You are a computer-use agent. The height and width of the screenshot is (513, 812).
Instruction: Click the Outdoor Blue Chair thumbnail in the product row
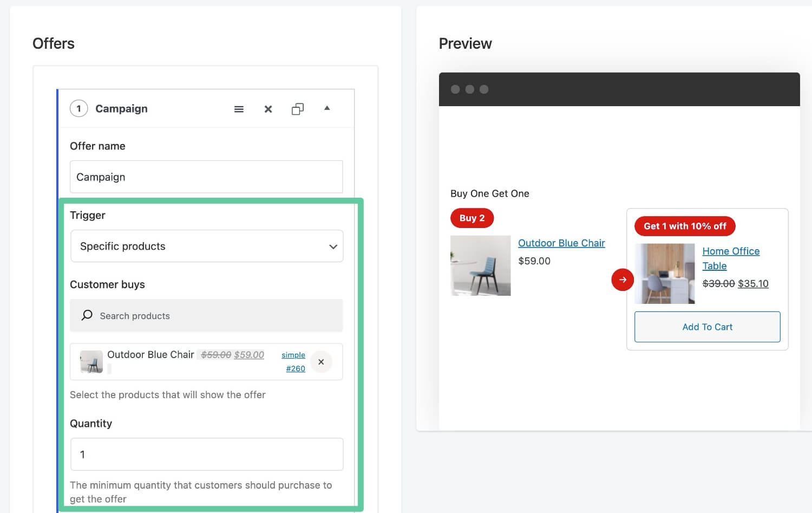tap(91, 362)
